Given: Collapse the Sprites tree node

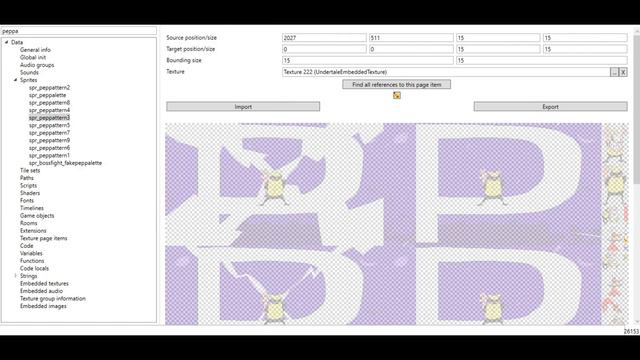Looking at the screenshot, I should coord(16,80).
